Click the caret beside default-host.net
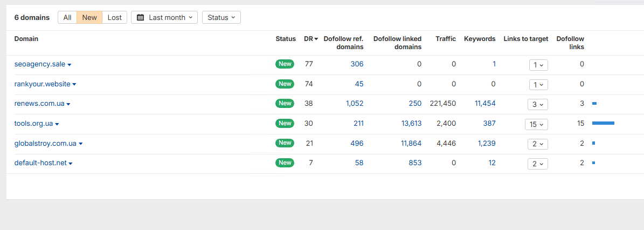Viewport: 644px width, 230px height. pos(71,164)
